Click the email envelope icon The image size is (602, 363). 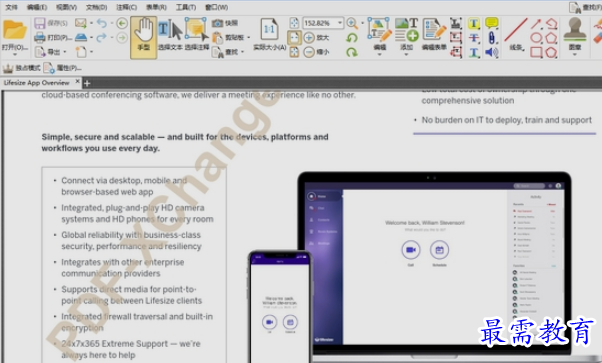pyautogui.click(x=81, y=23)
